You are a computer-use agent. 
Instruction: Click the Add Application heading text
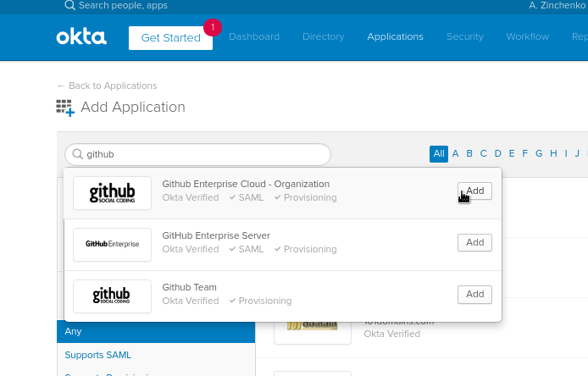pos(133,108)
